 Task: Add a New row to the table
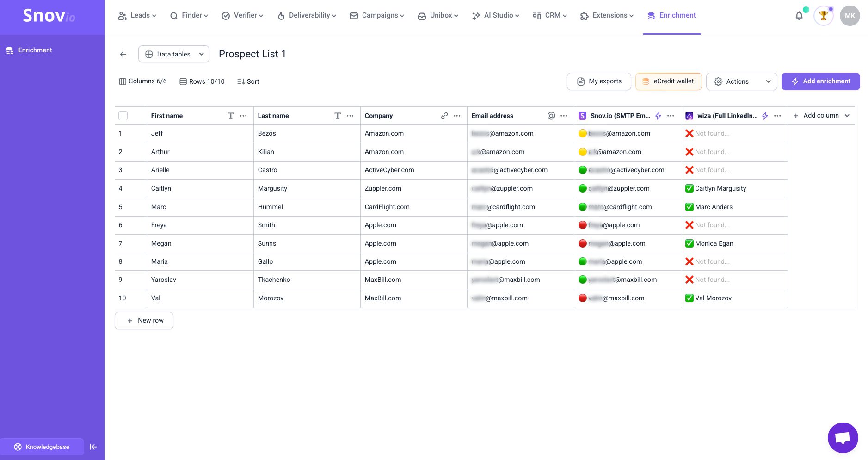tap(144, 320)
